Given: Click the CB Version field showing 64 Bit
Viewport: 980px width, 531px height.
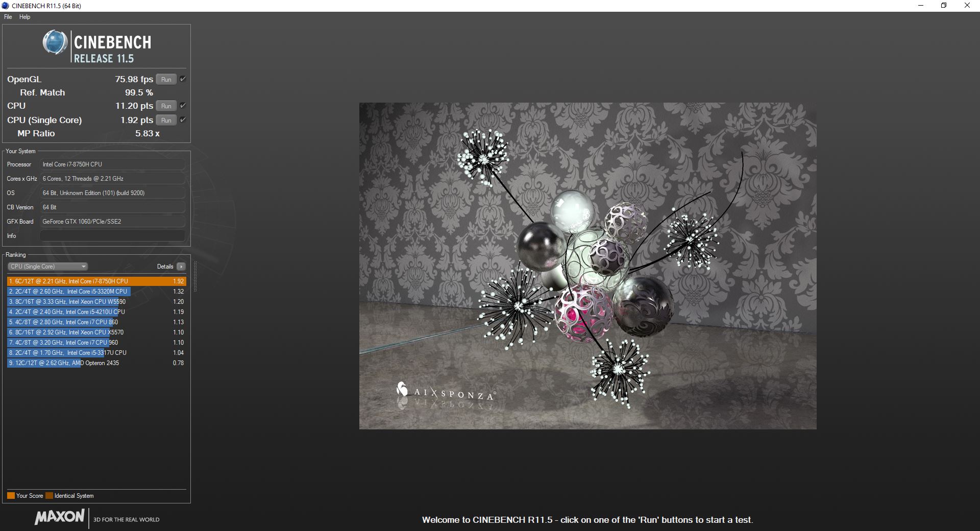Looking at the screenshot, I should [112, 207].
